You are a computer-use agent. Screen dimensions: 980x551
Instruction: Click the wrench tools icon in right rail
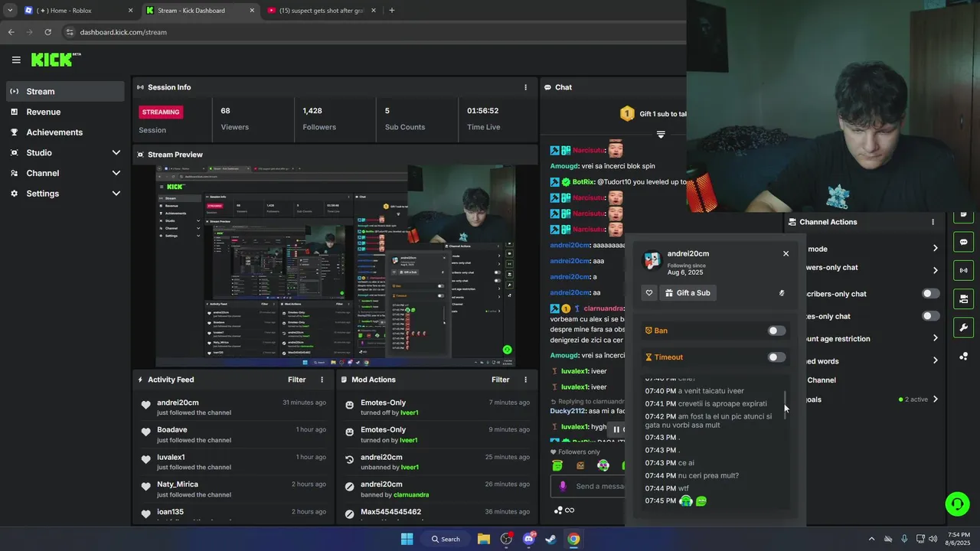coord(963,328)
